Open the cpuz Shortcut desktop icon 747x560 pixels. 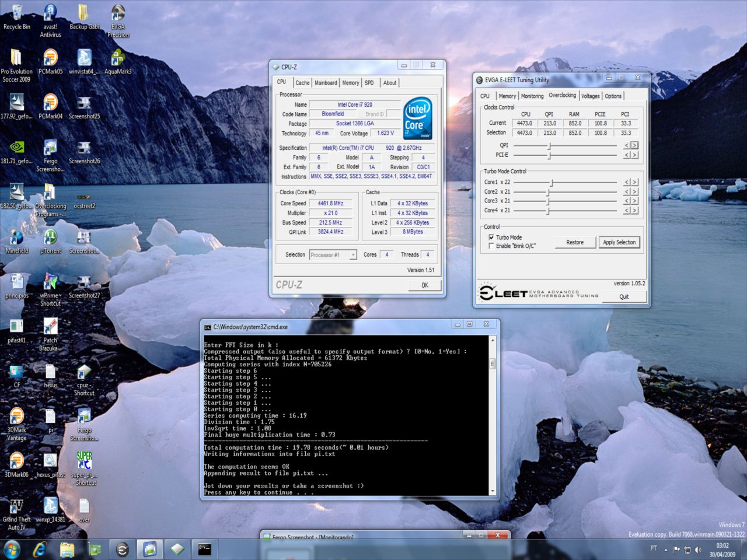(x=84, y=380)
